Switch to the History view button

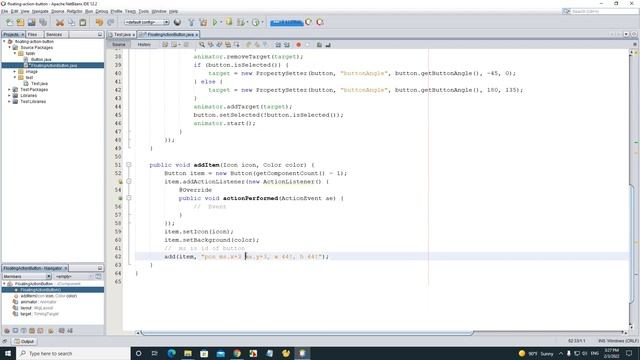click(144, 44)
